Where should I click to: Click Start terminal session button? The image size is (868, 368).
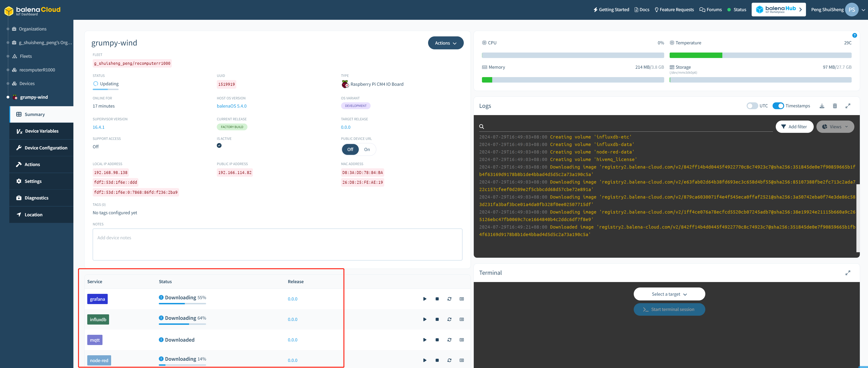(x=669, y=309)
